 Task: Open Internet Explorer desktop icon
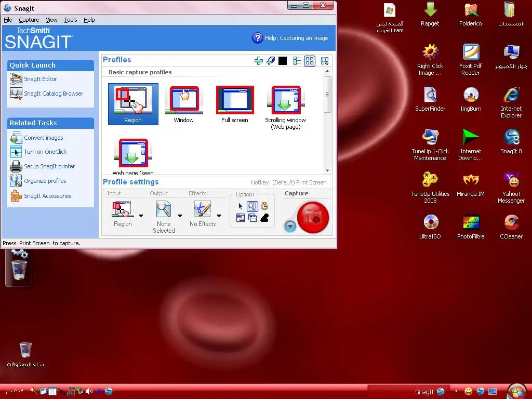(511, 102)
